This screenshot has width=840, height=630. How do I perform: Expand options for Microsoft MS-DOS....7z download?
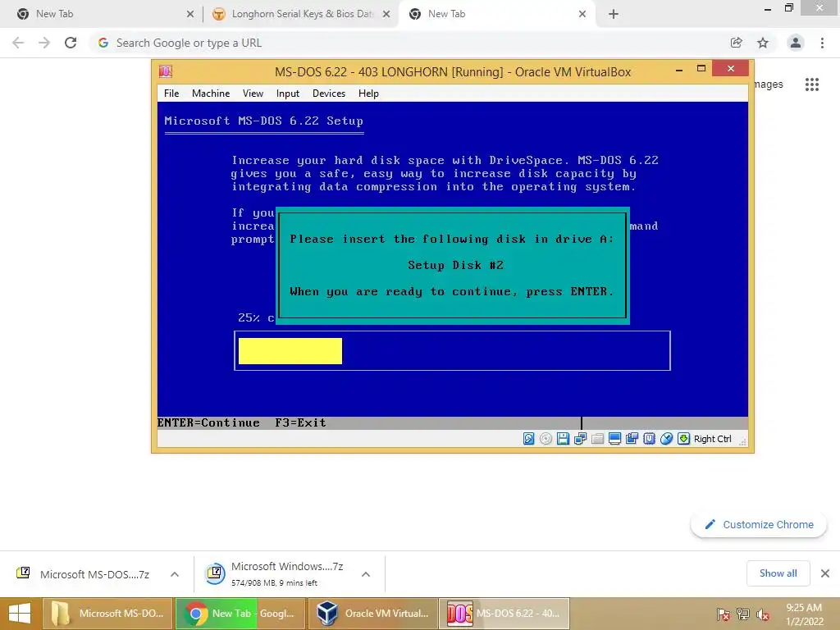pos(175,574)
